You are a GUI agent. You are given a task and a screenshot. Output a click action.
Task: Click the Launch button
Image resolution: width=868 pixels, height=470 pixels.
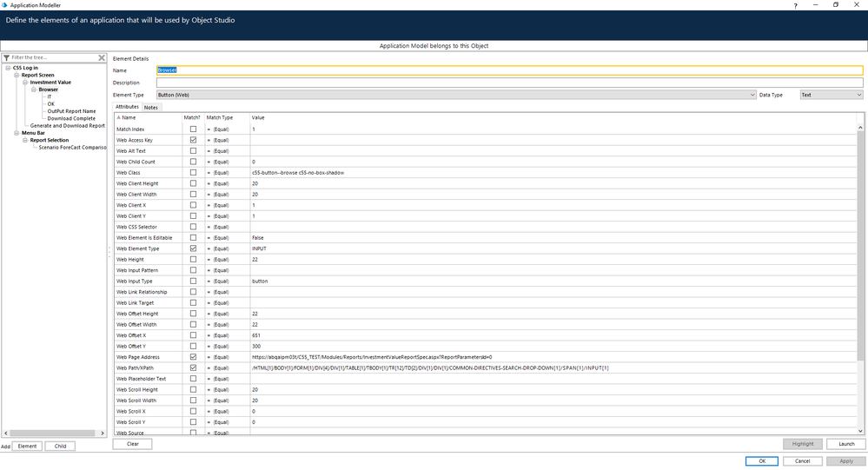tap(846, 444)
